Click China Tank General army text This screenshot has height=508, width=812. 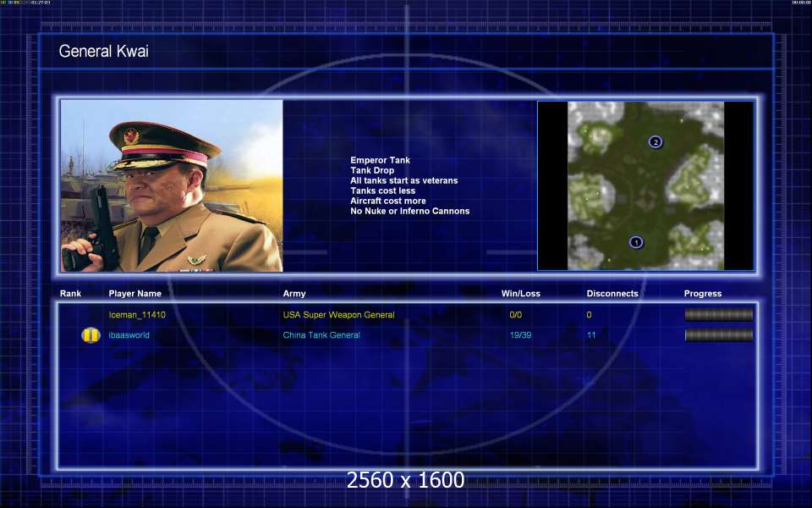(321, 335)
